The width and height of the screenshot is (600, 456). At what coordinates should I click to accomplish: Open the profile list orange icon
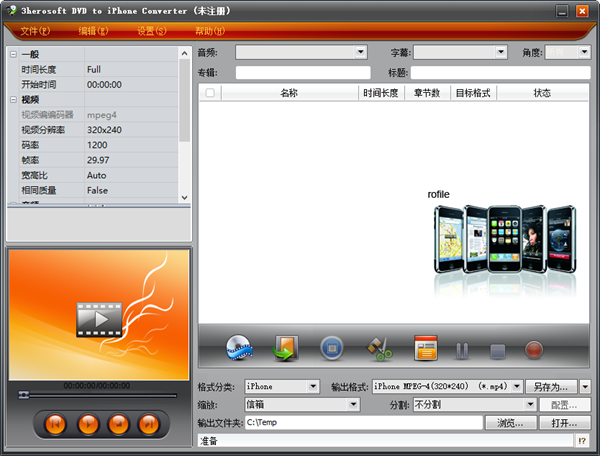426,348
